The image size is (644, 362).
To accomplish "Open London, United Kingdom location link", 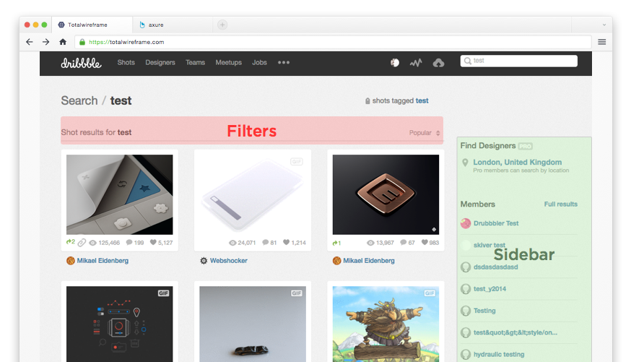I will pos(517,163).
